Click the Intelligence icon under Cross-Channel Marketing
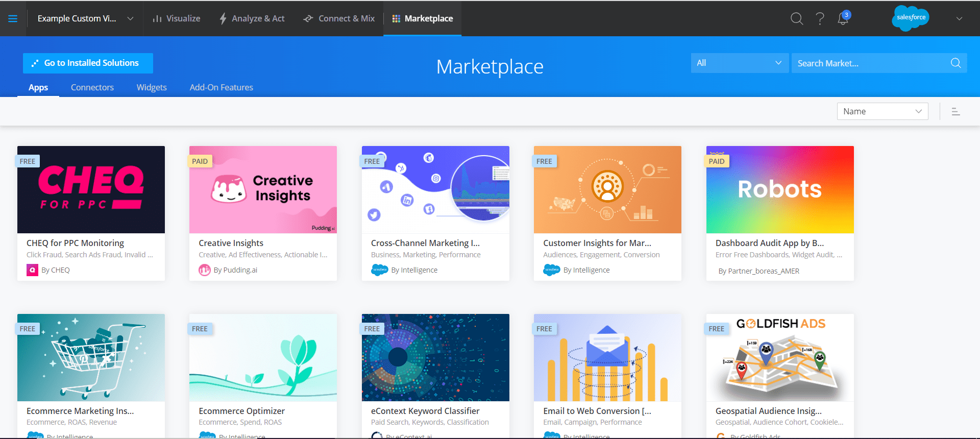The image size is (980, 439). [x=379, y=270]
